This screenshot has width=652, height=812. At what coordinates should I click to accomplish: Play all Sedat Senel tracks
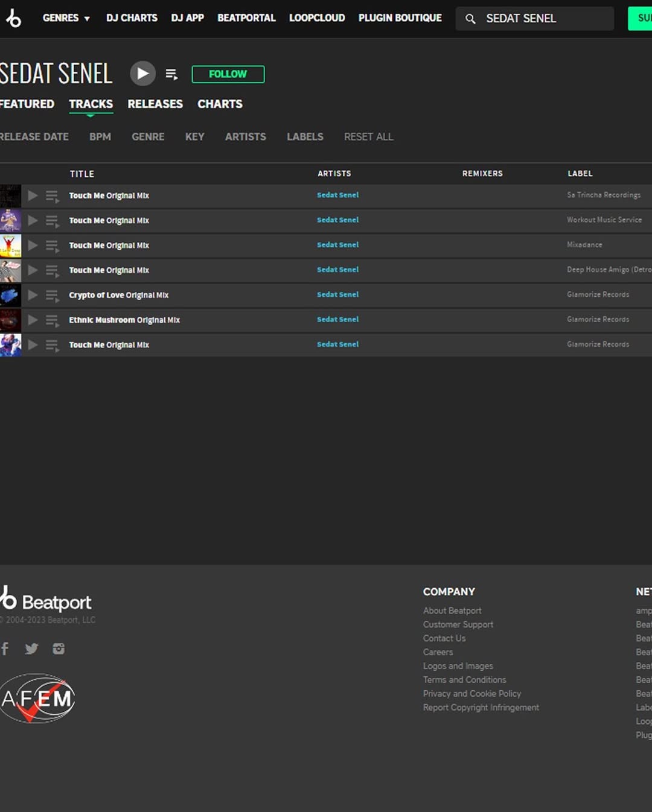point(142,74)
